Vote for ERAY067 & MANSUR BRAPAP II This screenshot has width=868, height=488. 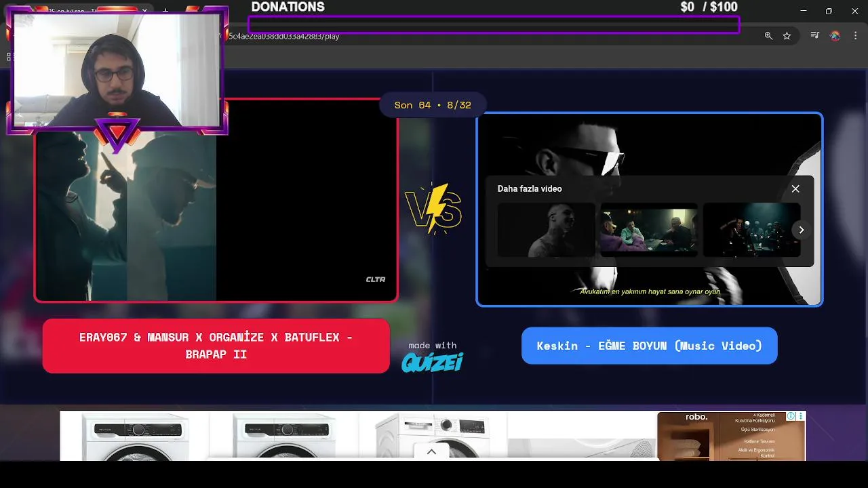(x=216, y=346)
